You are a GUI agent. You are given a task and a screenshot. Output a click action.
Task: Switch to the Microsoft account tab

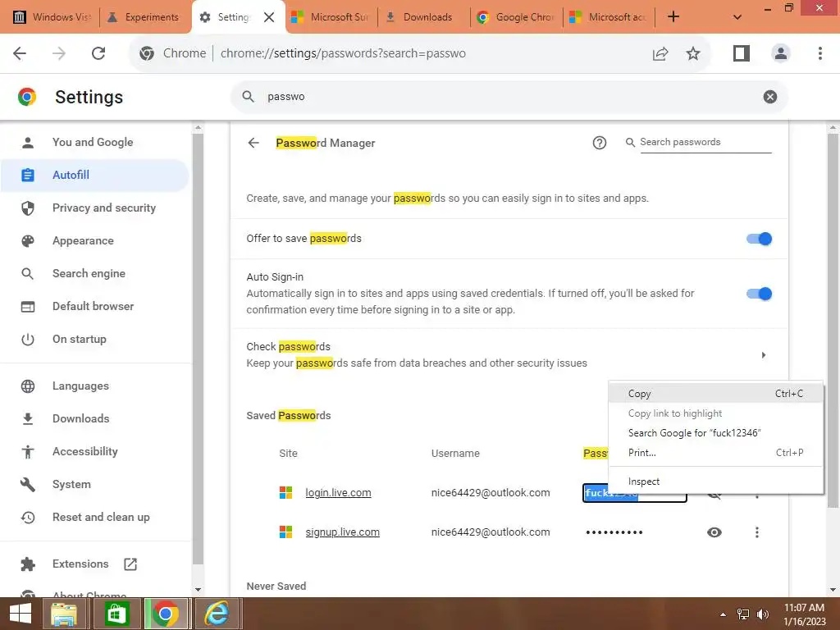point(609,17)
